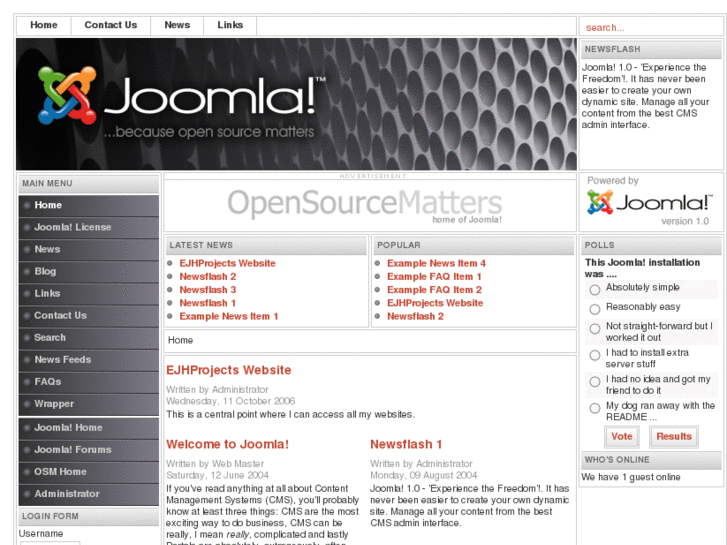Open News Feeds in the Main Menu
Viewport: 727px width, 545px height.
point(89,360)
